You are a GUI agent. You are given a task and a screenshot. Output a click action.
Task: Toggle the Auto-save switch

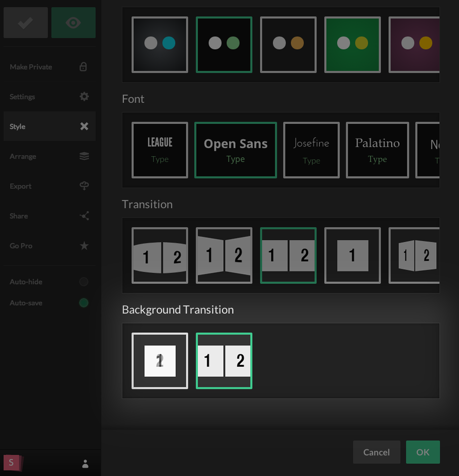[x=84, y=303]
